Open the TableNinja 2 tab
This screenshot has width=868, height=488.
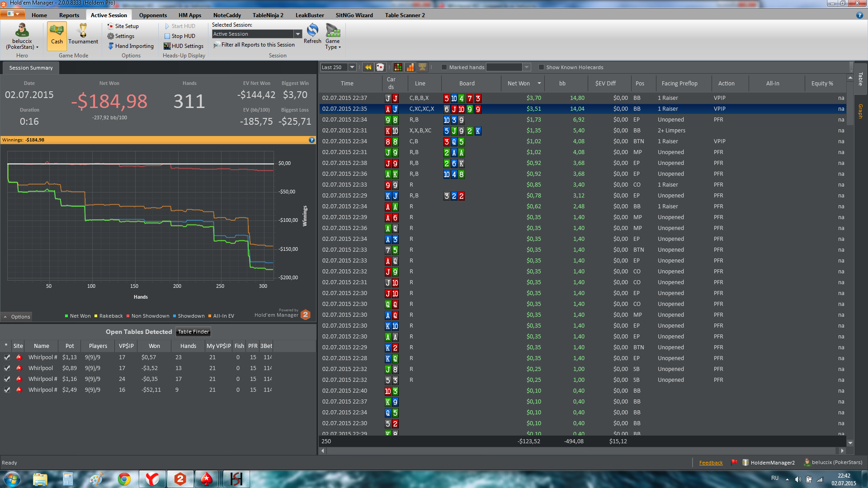tap(268, 15)
